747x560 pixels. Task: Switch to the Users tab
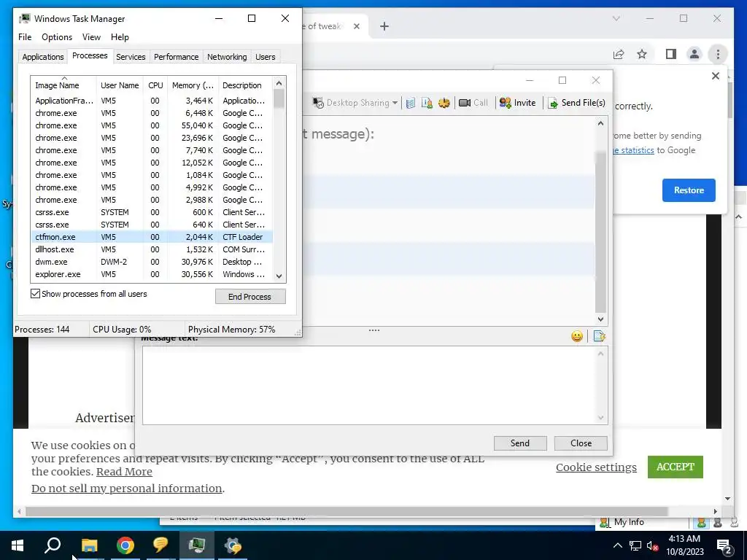(x=265, y=57)
